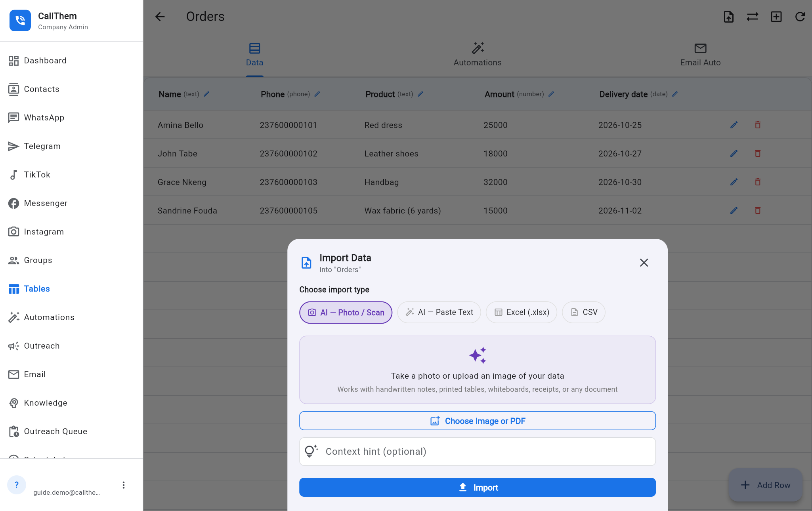
Task: Open Knowledge in the sidebar
Action: (71, 403)
